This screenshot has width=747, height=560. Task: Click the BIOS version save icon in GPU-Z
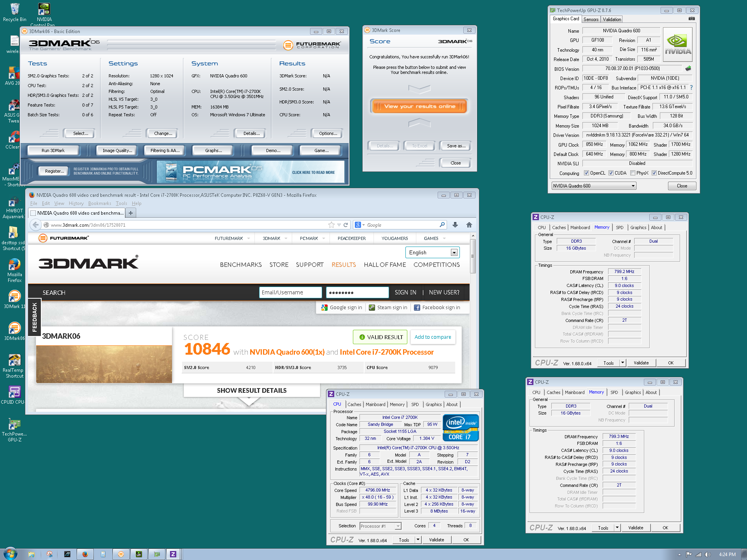(688, 68)
